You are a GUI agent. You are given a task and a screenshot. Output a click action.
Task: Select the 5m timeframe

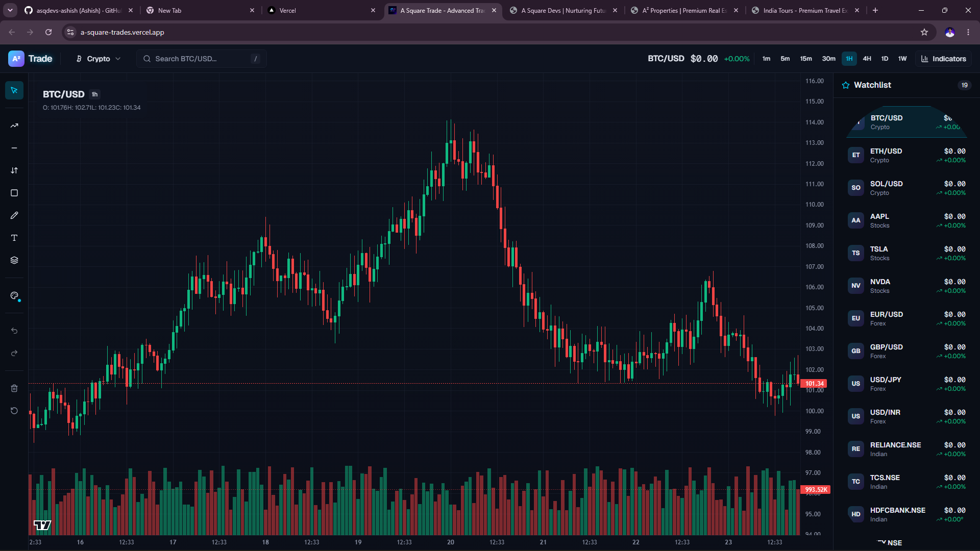click(785, 59)
